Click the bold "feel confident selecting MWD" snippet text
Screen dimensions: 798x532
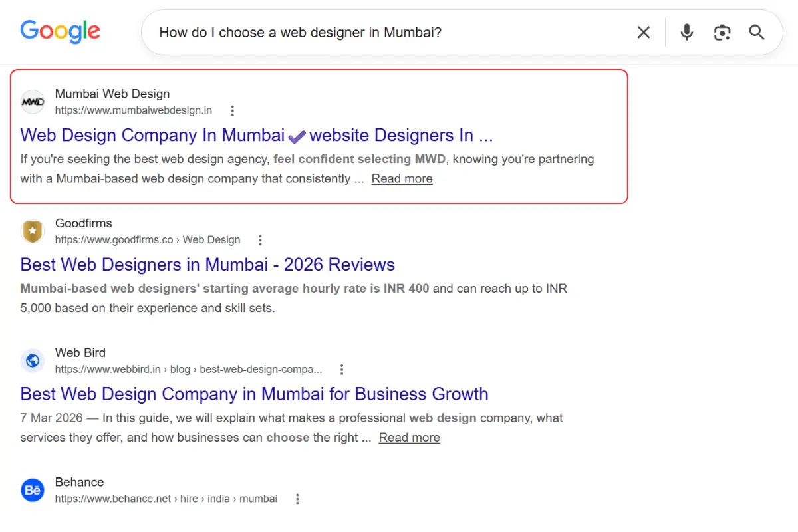(x=360, y=159)
